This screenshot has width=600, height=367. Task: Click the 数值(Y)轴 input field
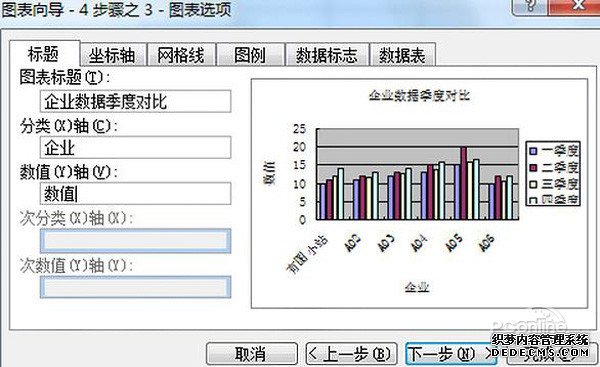point(135,194)
